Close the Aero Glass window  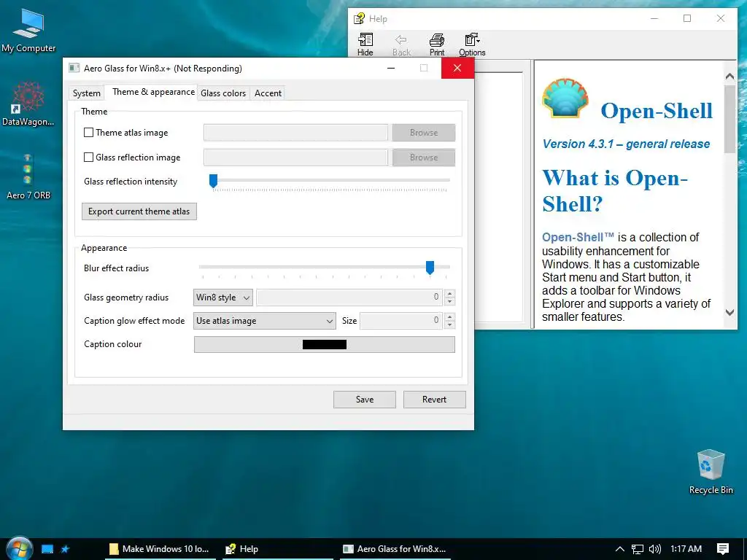pos(457,68)
